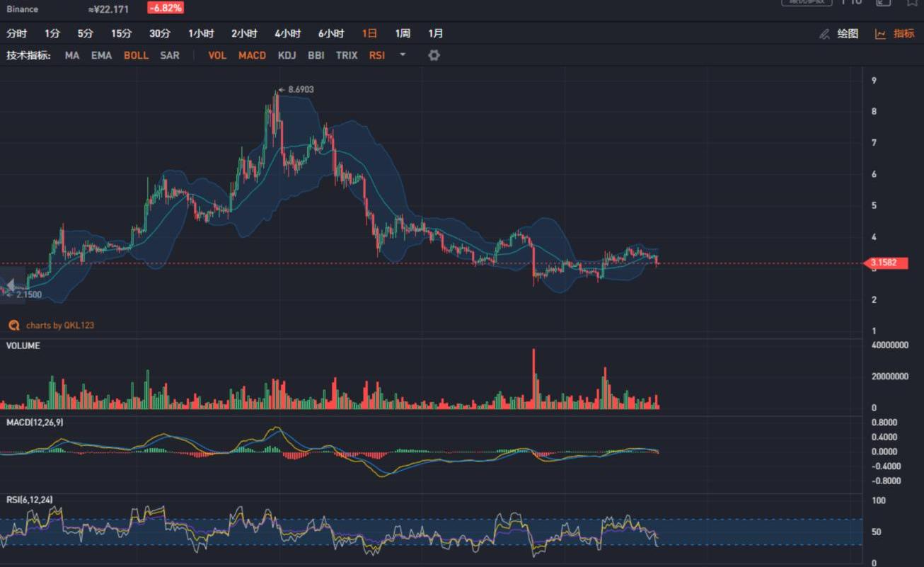Image resolution: width=924 pixels, height=567 pixels.
Task: Click the red current price tag 3.1582
Action: (x=885, y=263)
